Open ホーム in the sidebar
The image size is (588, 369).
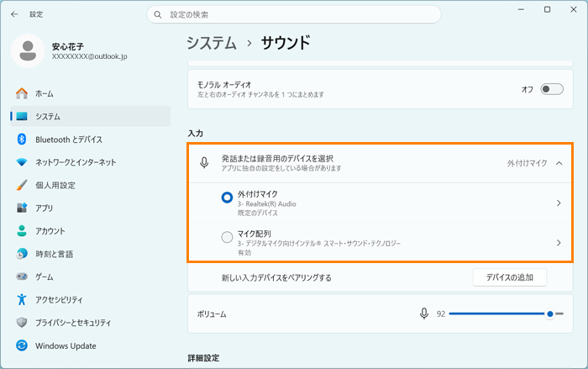click(90, 93)
